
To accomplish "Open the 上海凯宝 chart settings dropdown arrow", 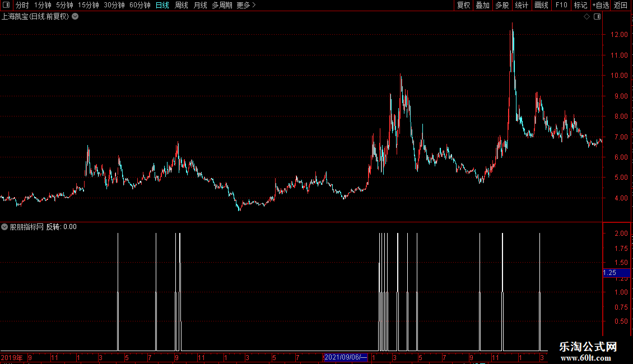I will click(x=75, y=17).
